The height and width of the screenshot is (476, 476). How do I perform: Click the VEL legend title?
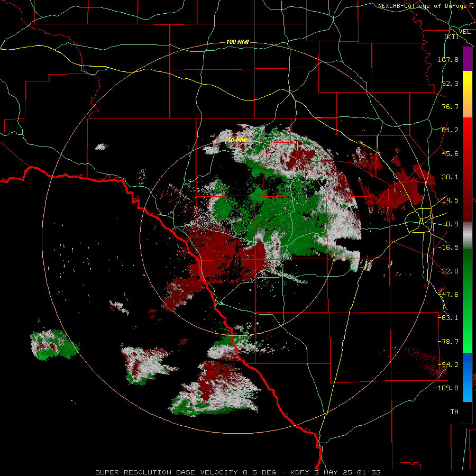(x=464, y=32)
